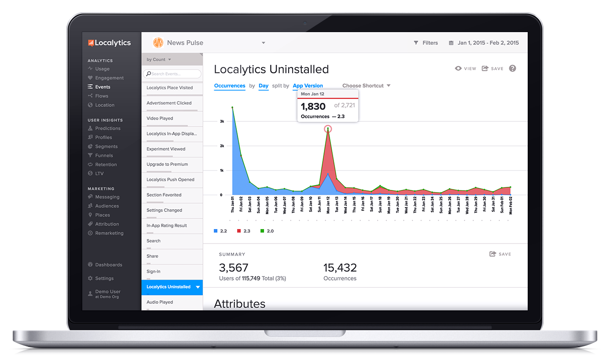Screen dimensions: 610x364
Task: Click the Mon Jan 12 peak data point
Action: click(328, 129)
